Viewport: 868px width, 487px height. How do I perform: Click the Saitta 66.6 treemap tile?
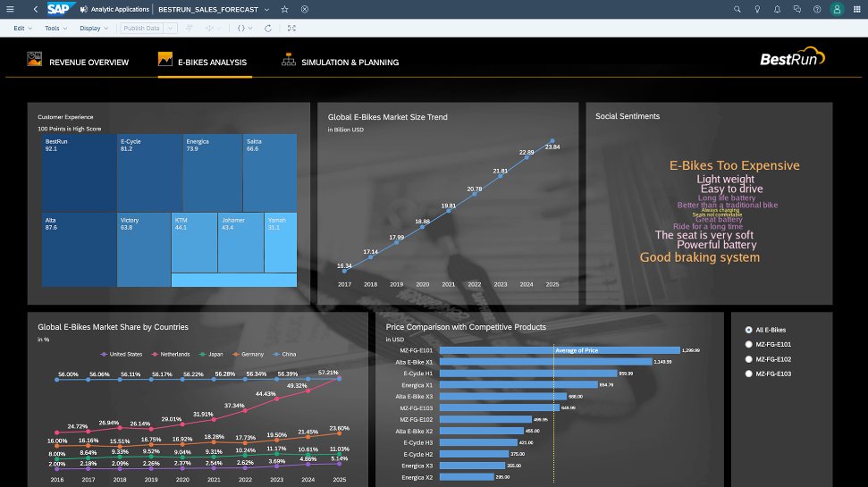pos(270,172)
